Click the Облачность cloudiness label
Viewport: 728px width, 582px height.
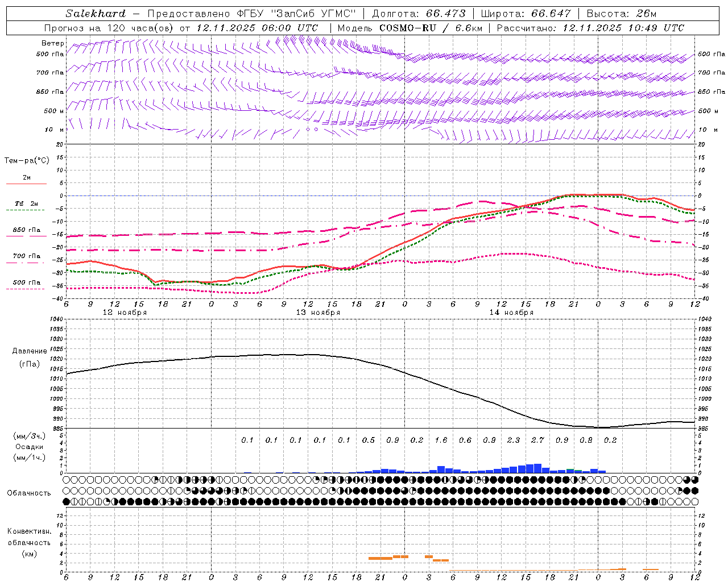[29, 493]
